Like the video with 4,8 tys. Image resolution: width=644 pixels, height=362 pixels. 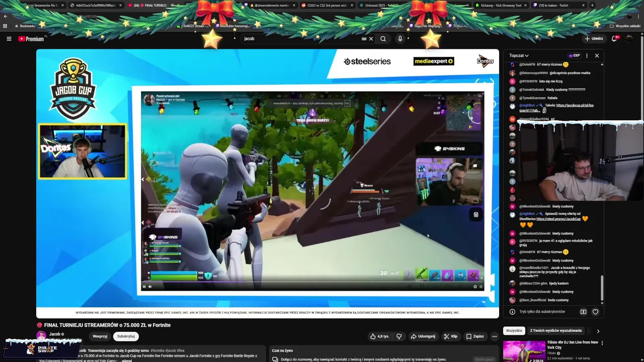(x=379, y=336)
